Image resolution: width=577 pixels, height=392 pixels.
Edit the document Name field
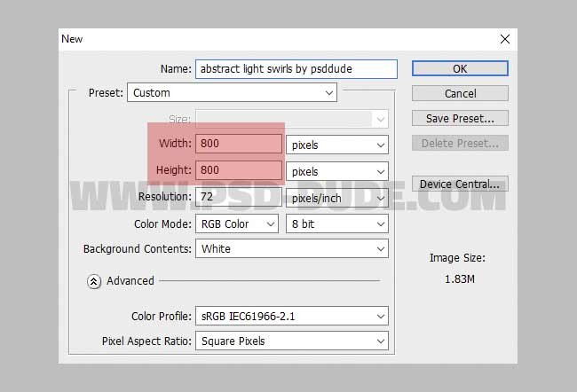(285, 68)
